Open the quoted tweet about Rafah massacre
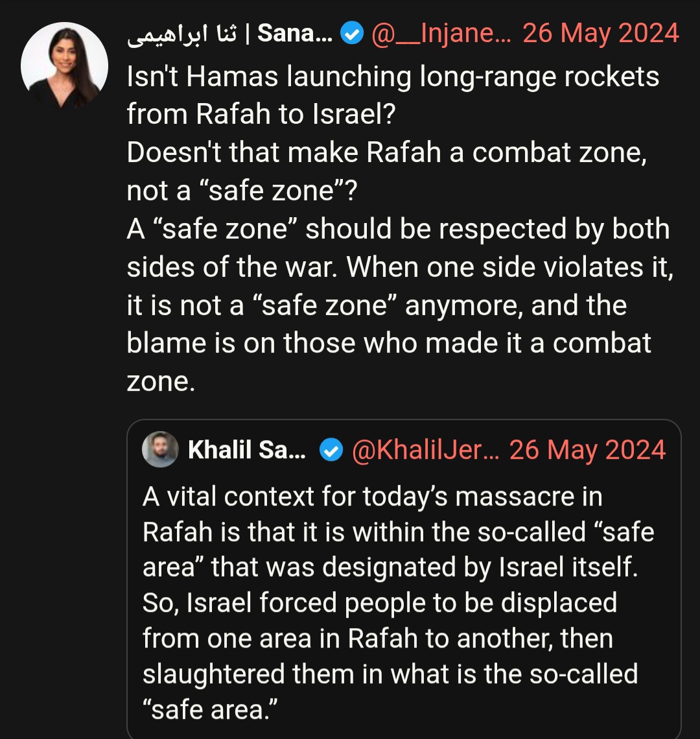The image size is (700, 739). tap(404, 580)
